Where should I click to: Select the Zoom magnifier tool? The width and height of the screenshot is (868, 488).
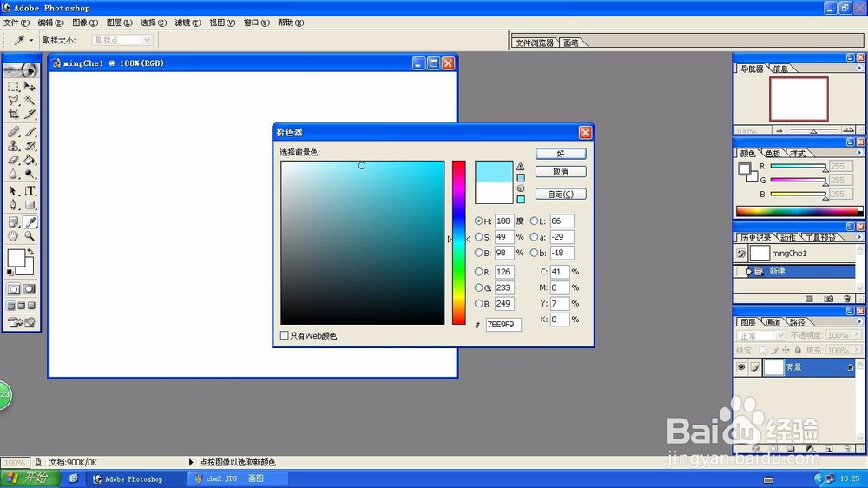[x=30, y=236]
